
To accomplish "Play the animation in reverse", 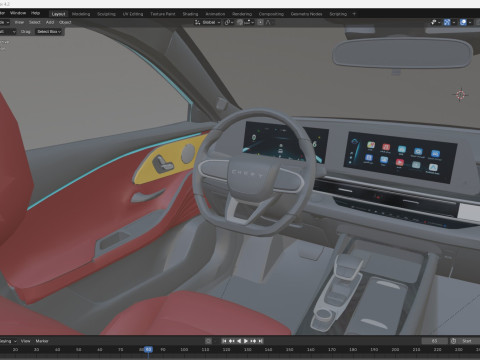I will tap(239, 341).
